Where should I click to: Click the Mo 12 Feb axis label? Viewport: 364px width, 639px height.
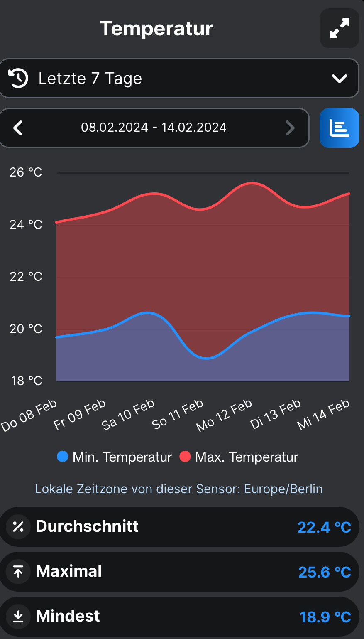point(225,415)
